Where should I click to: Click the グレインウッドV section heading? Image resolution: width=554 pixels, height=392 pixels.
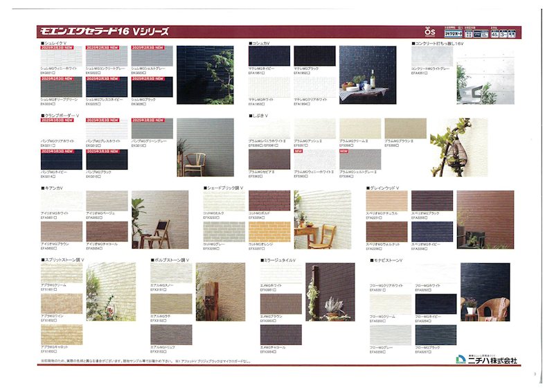pyautogui.click(x=383, y=188)
